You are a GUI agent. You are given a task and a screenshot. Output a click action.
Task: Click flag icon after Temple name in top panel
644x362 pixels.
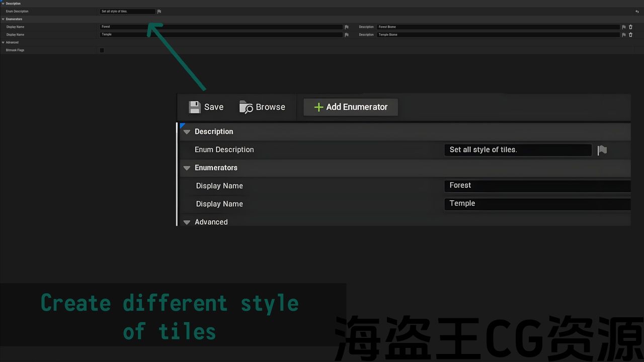pos(346,35)
